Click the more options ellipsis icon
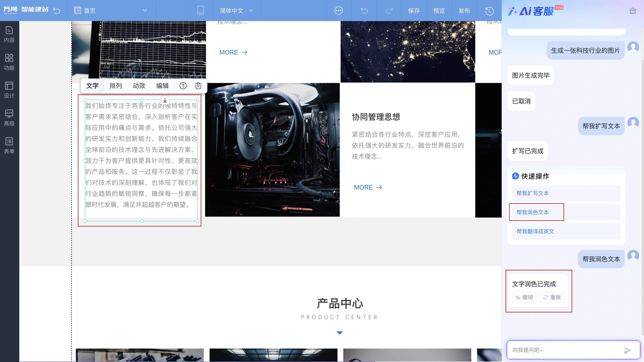644x362 pixels. tap(338, 11)
